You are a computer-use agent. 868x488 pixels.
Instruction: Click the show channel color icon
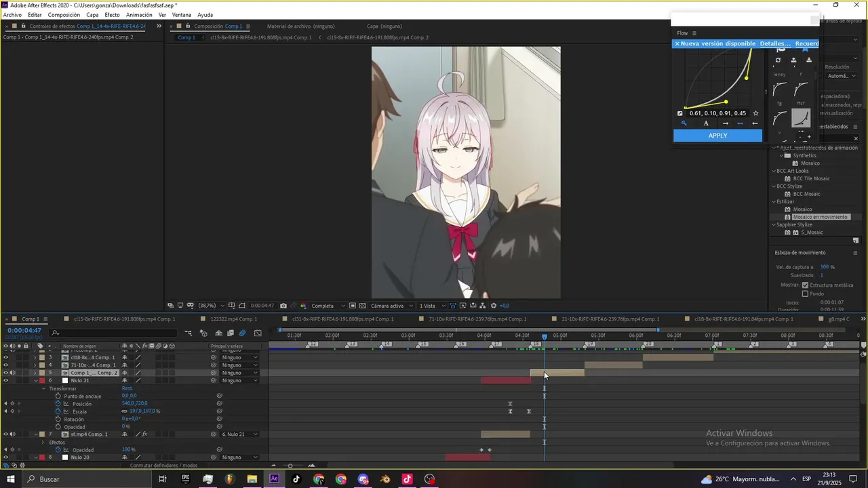pyautogui.click(x=303, y=306)
